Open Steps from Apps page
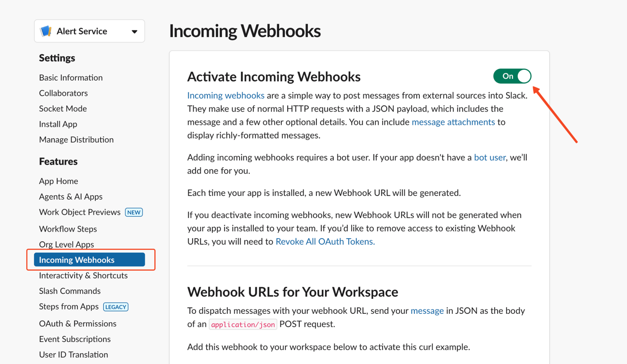 point(69,307)
